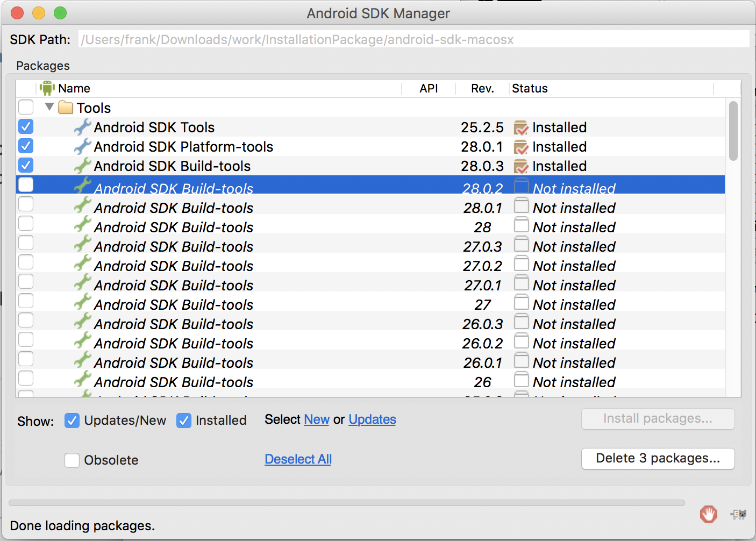Click the Installed status icon for Android SDK Tools
Image resolution: width=756 pixels, height=541 pixels.
(521, 128)
